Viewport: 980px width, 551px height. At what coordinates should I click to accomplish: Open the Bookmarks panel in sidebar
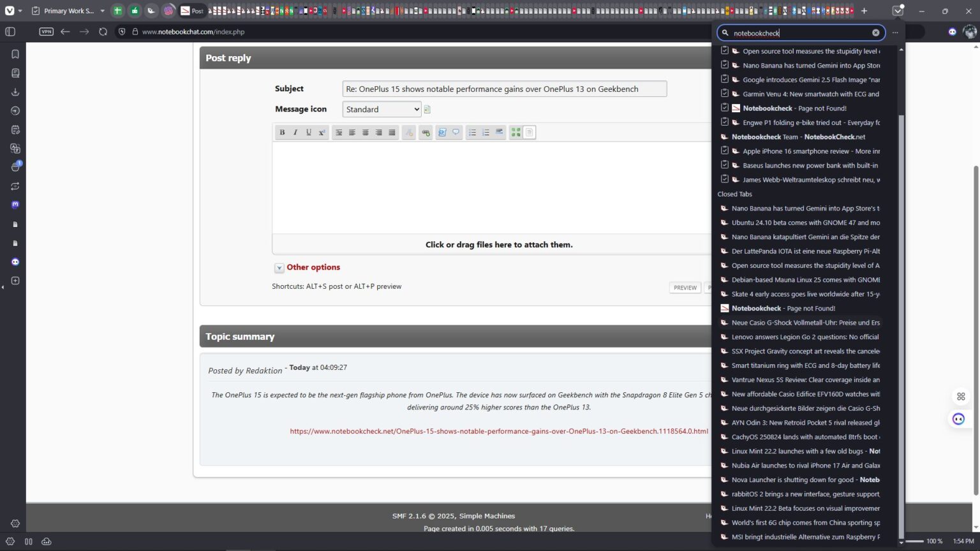click(15, 54)
